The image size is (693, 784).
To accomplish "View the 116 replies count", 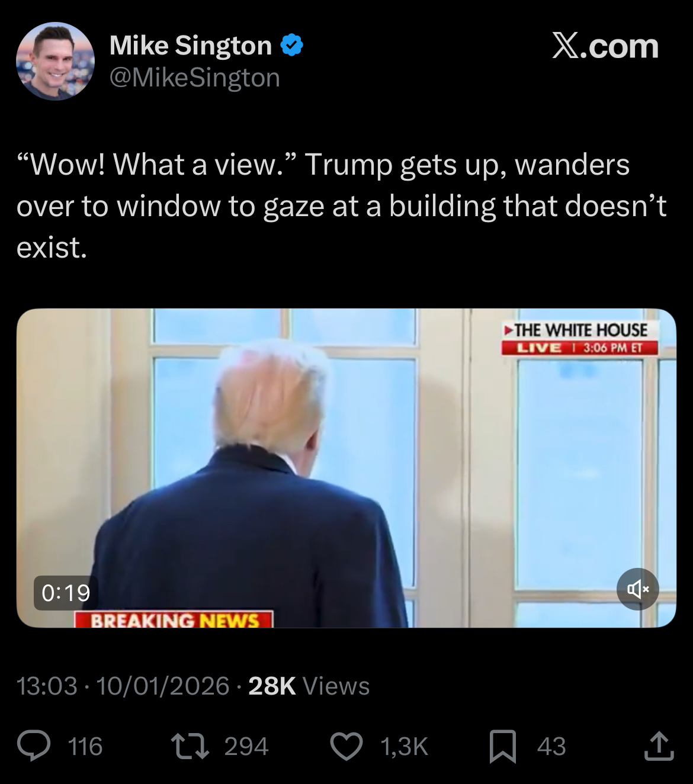I will [x=86, y=746].
